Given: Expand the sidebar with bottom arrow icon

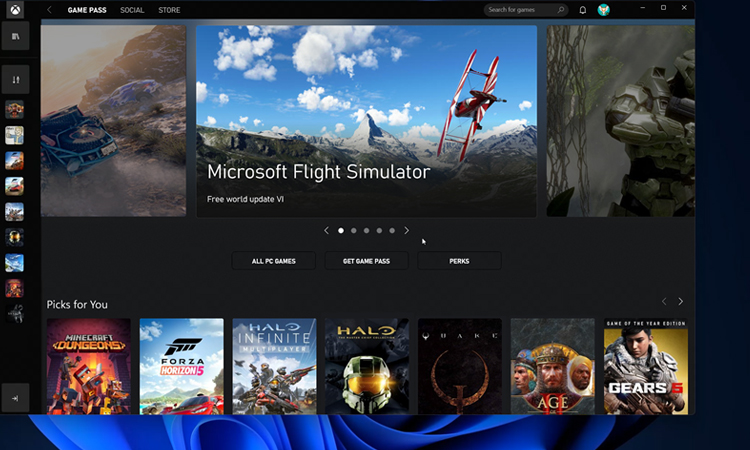Looking at the screenshot, I should pyautogui.click(x=15, y=398).
